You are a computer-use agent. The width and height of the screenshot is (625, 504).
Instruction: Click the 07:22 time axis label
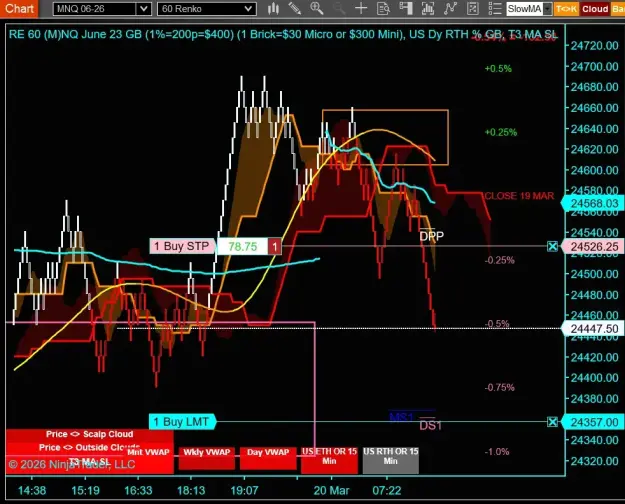point(387,490)
